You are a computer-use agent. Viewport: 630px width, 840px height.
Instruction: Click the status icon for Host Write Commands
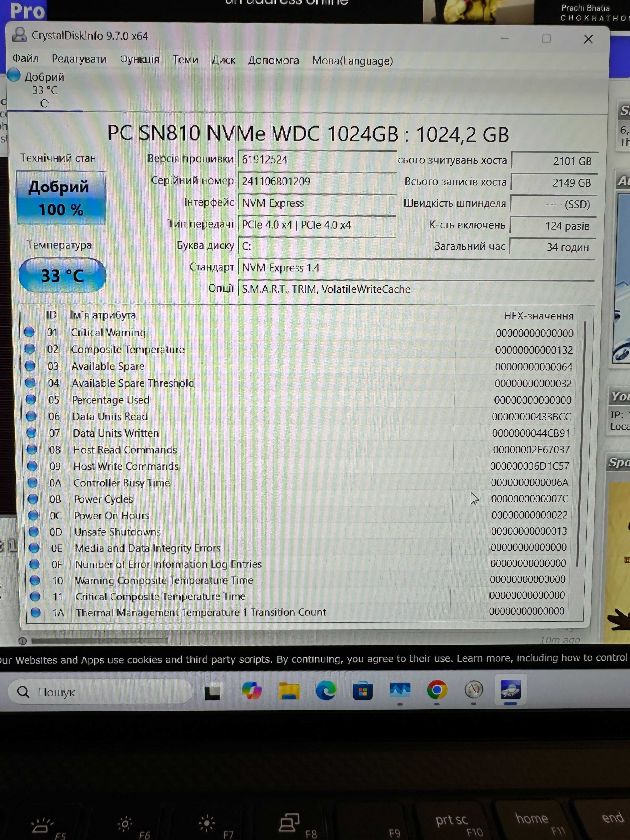32,466
